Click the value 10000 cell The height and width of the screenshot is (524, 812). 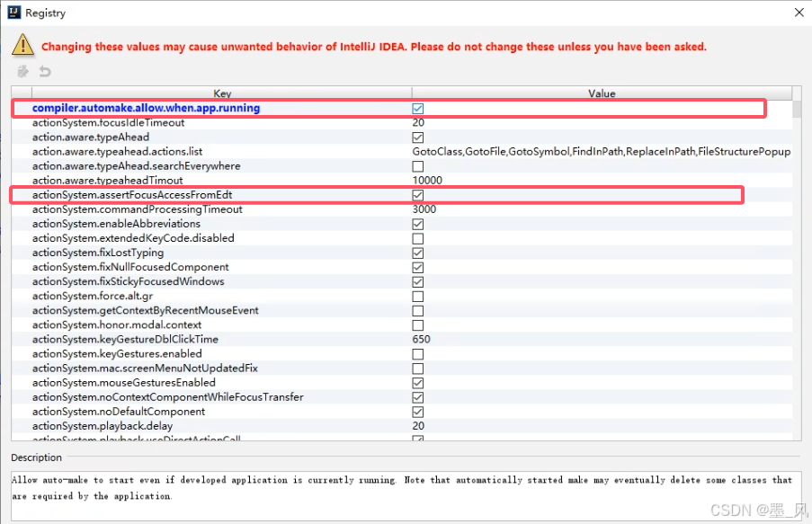click(427, 180)
